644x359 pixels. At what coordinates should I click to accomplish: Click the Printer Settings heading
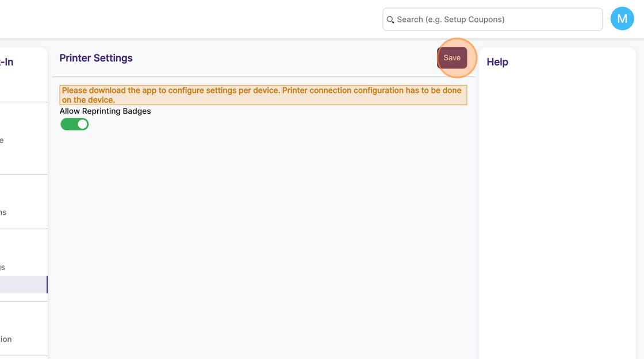click(x=96, y=58)
